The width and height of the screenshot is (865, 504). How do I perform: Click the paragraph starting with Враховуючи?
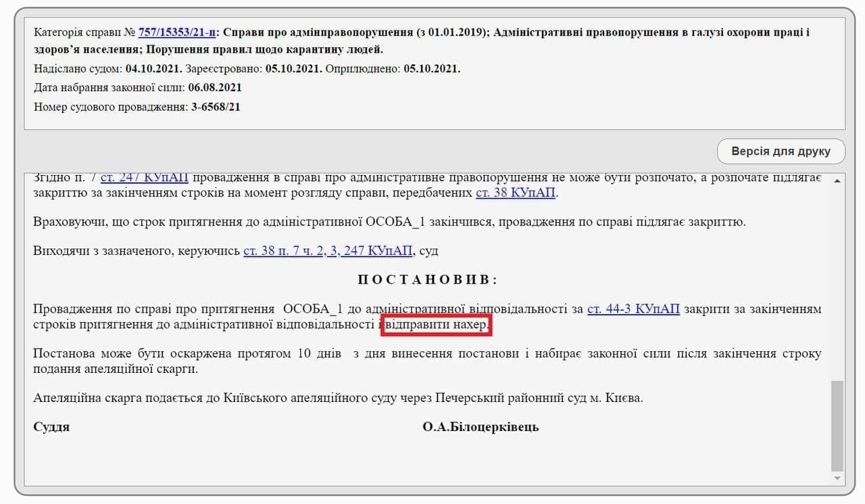[x=389, y=222]
